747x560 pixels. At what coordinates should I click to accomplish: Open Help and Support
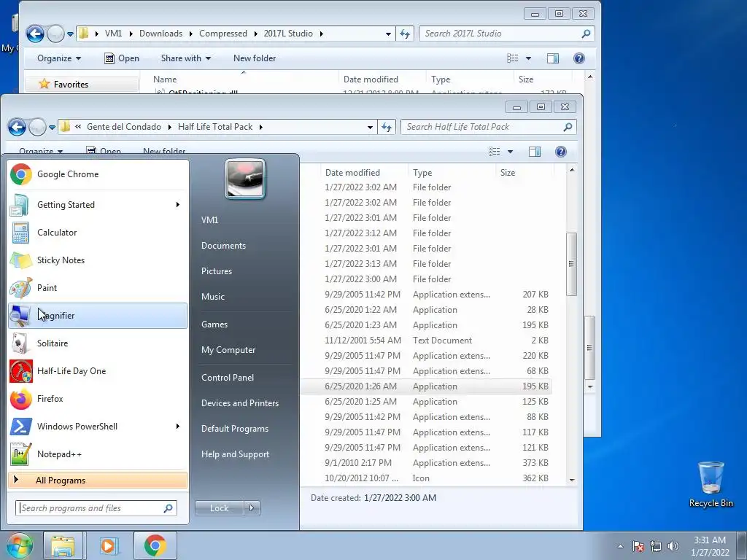(235, 454)
